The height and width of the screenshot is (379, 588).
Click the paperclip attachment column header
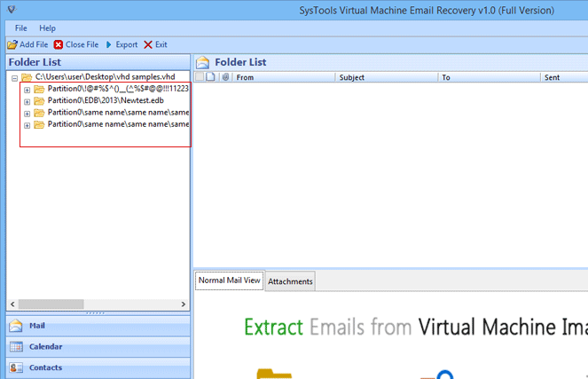[x=225, y=77]
